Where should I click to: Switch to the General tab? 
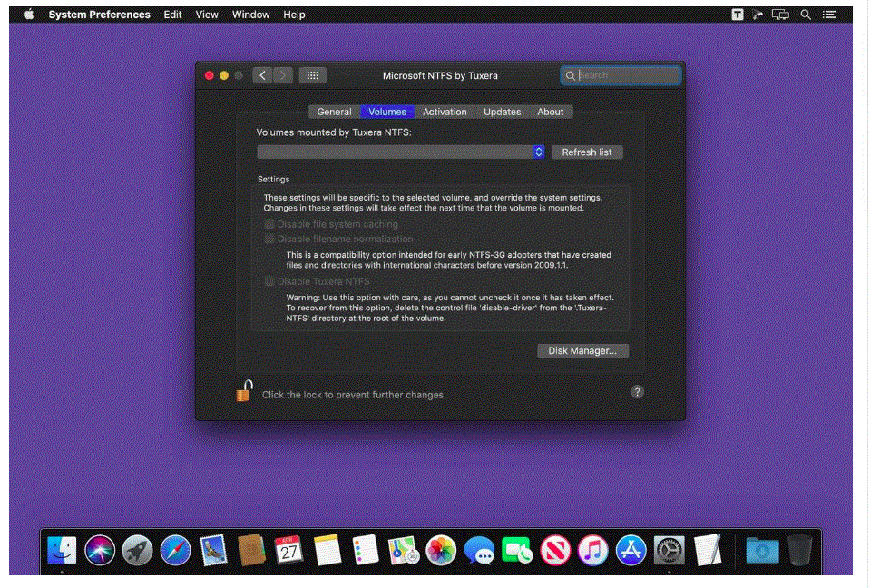pos(334,112)
